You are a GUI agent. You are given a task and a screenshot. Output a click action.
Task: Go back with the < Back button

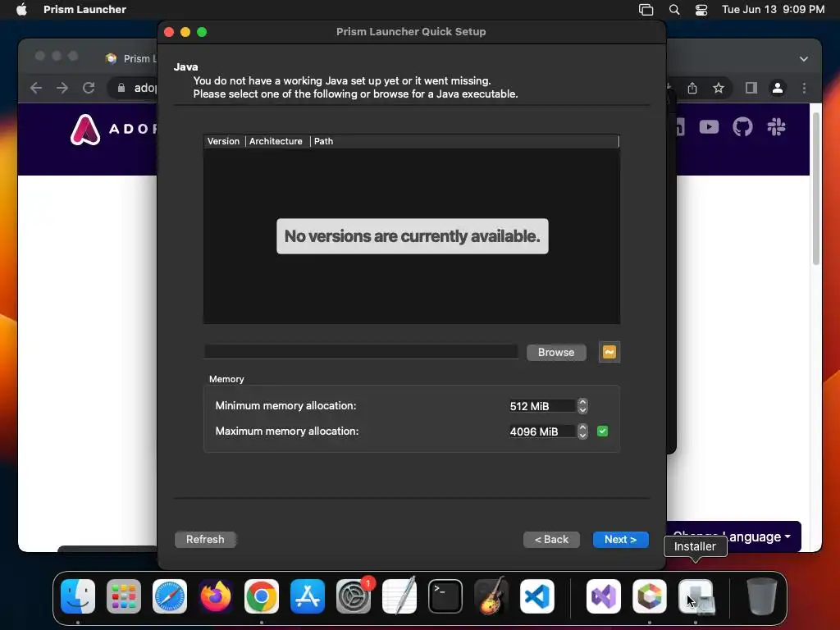click(551, 539)
